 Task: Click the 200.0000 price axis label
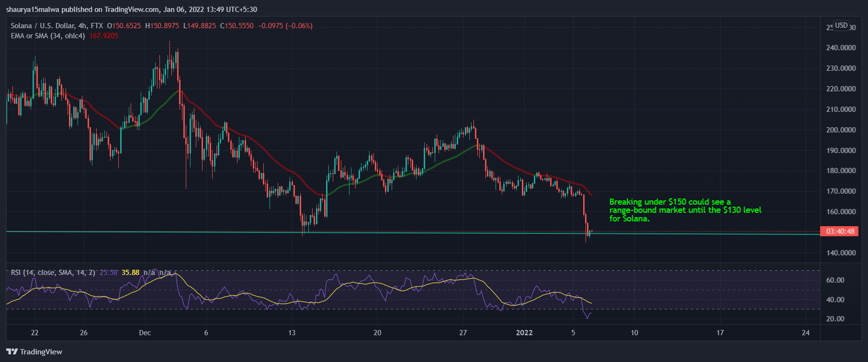[x=841, y=130]
